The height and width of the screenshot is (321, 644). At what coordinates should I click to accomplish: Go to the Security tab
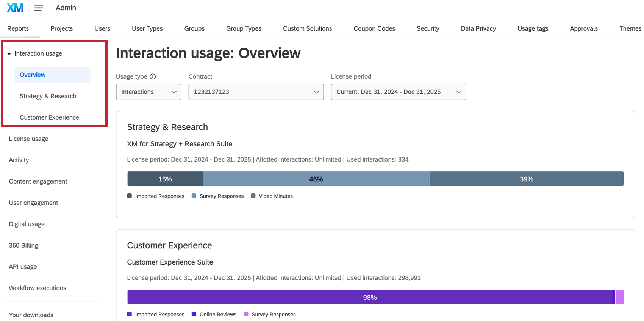tap(428, 28)
